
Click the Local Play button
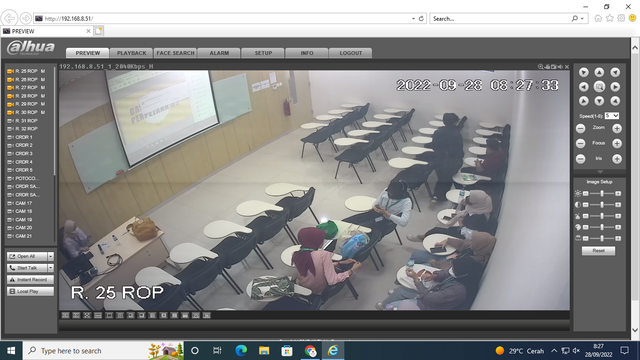30,291
